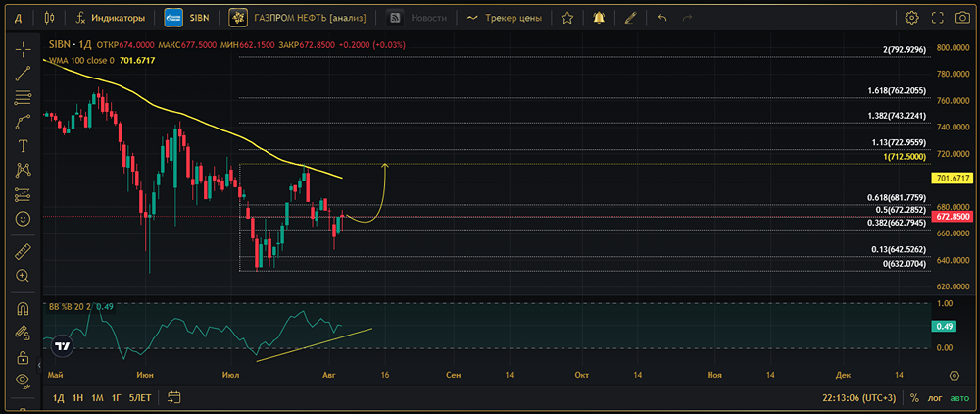This screenshot has height=414, width=980.
Task: Select the Text annotation tool
Action: [x=23, y=145]
